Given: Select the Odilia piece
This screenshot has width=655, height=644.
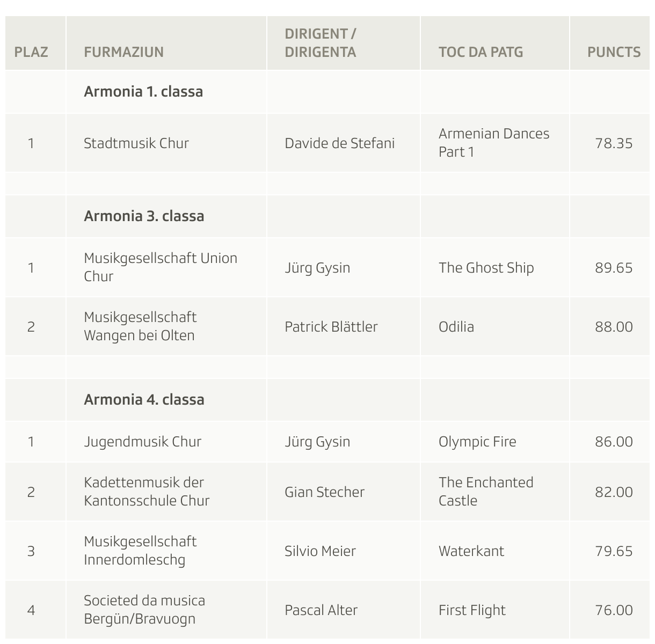Looking at the screenshot, I should click(456, 327).
